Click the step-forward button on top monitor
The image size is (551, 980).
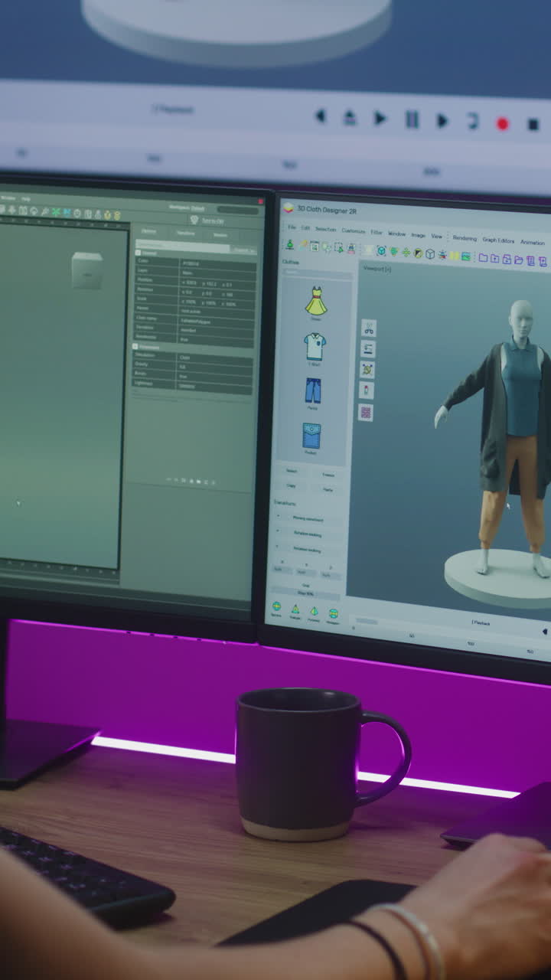(442, 121)
